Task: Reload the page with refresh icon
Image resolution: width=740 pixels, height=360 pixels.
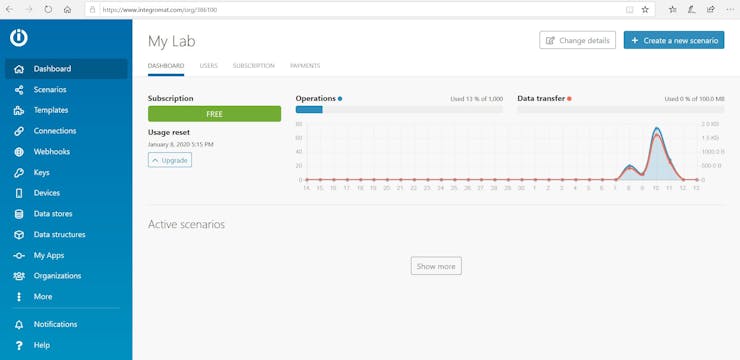Action: click(x=48, y=9)
